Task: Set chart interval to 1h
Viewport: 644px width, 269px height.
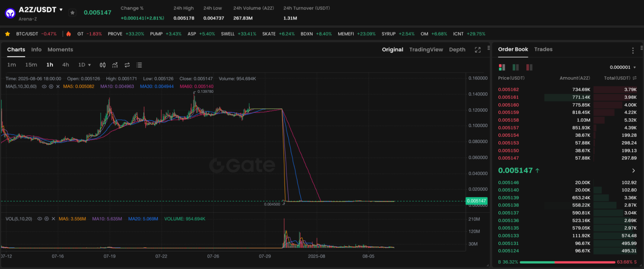Action: pos(50,65)
